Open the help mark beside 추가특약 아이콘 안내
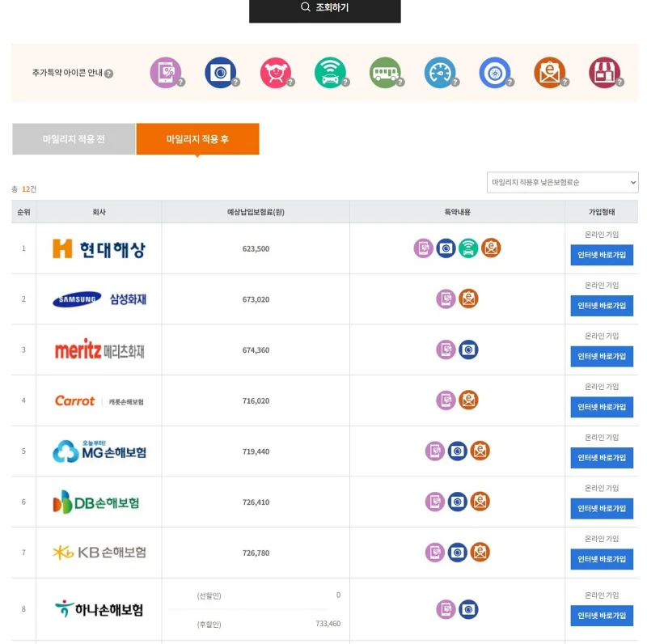 108,74
